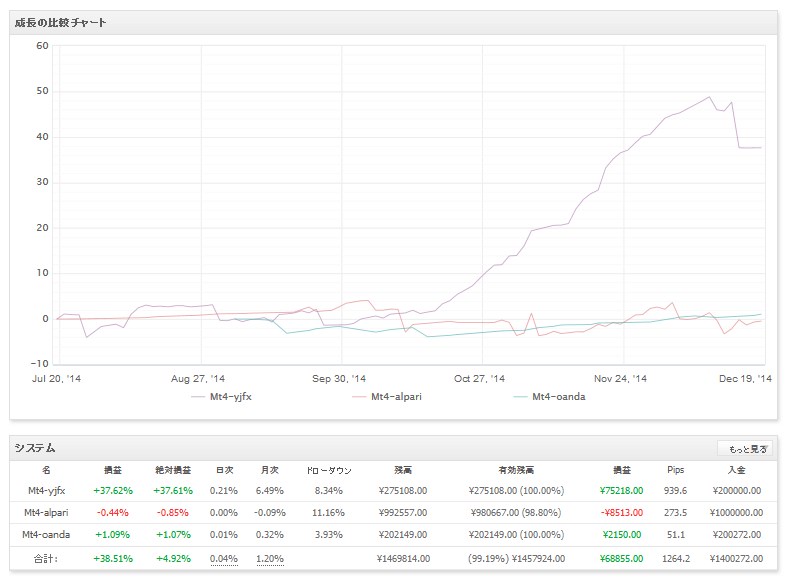
Task: Toggle Mt4-yjfx series in chart legend
Action: pyautogui.click(x=227, y=397)
